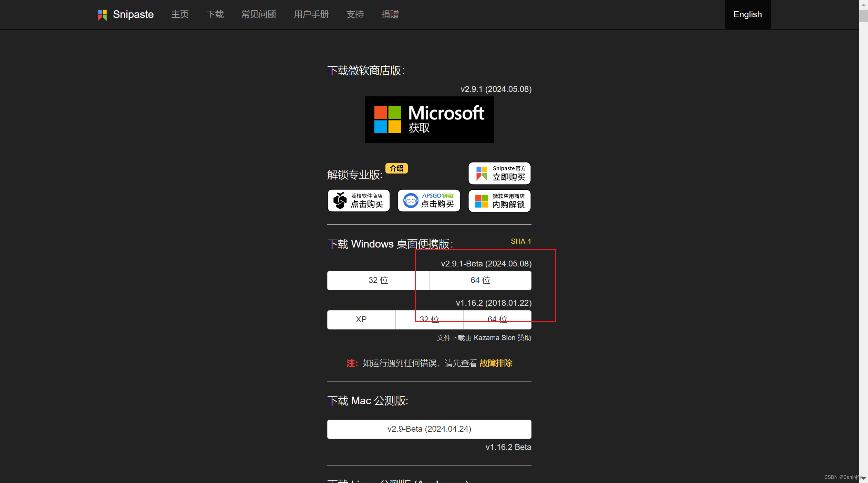Download v2.9.1-Beta 32 位 Windows version
868x483 pixels.
pos(378,280)
